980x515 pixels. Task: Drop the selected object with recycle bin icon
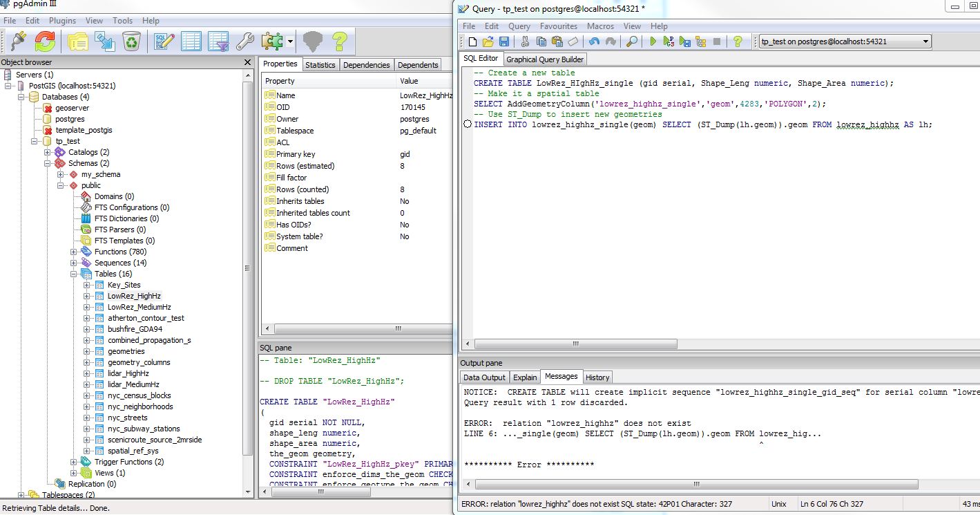click(x=131, y=41)
